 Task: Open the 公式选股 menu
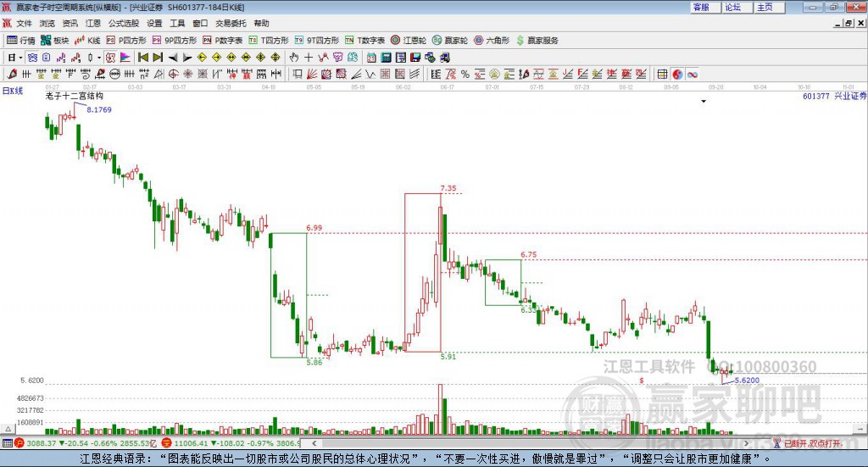point(124,23)
